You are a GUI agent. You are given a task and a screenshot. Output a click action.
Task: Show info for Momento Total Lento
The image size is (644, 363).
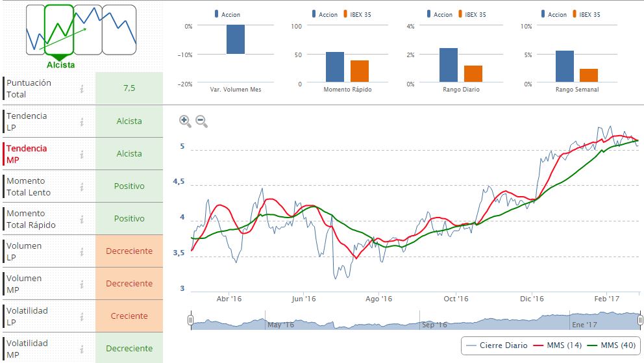coord(82,186)
